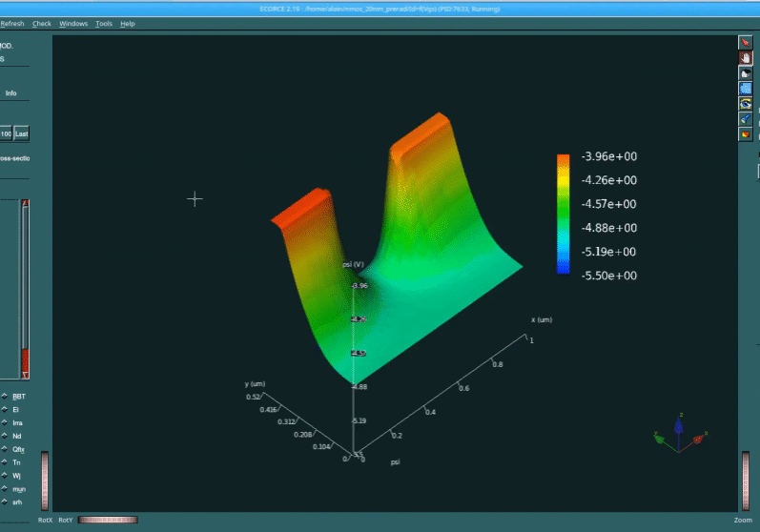Activate the hand pan tool
The width and height of the screenshot is (760, 532).
tap(746, 58)
